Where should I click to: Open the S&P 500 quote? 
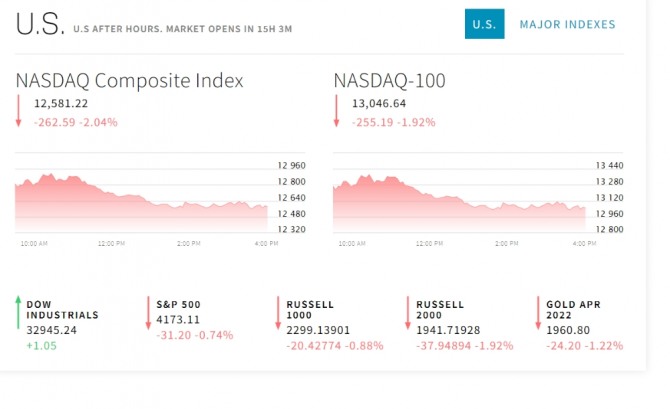click(x=178, y=304)
